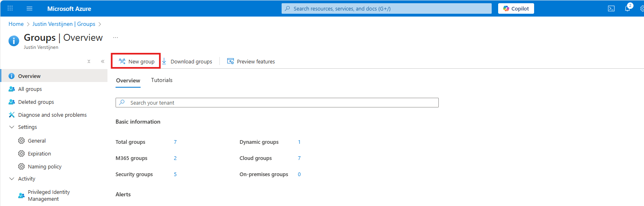Viewport: 644px width, 206px height.
Task: Click the Alerts heading
Action: pos(123,194)
